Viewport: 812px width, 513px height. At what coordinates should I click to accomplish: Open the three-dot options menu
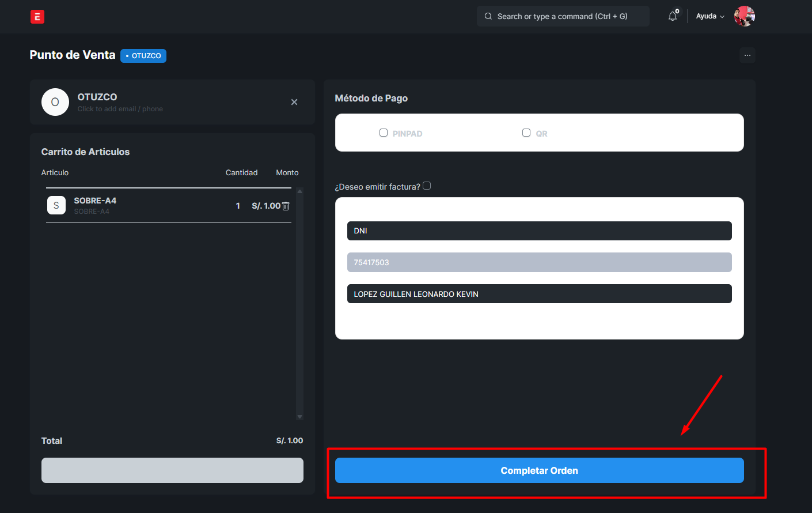tap(747, 55)
